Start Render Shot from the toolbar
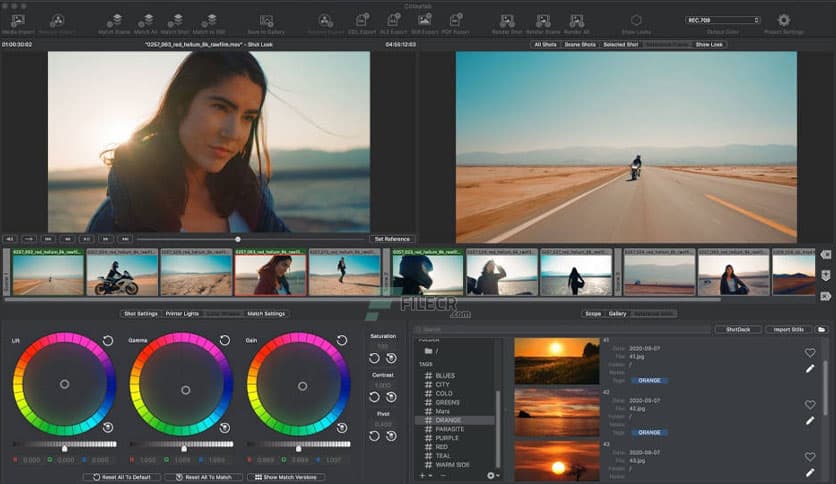The width and height of the screenshot is (836, 484). click(x=507, y=21)
